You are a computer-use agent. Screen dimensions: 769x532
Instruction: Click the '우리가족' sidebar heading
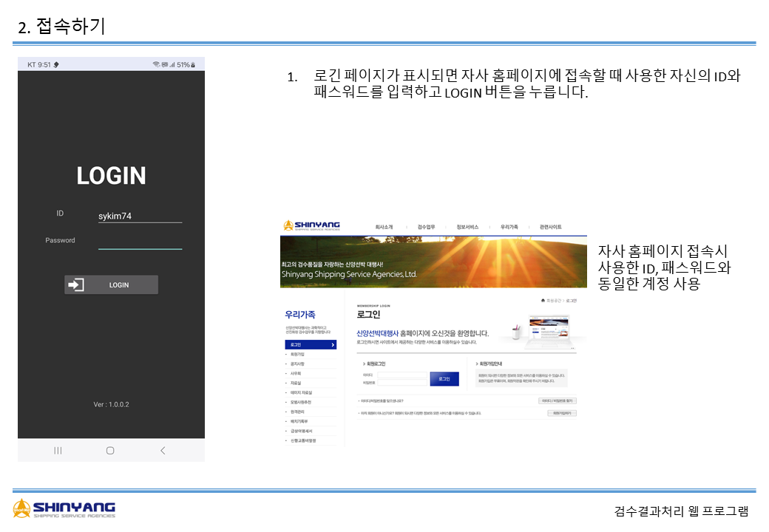point(300,315)
